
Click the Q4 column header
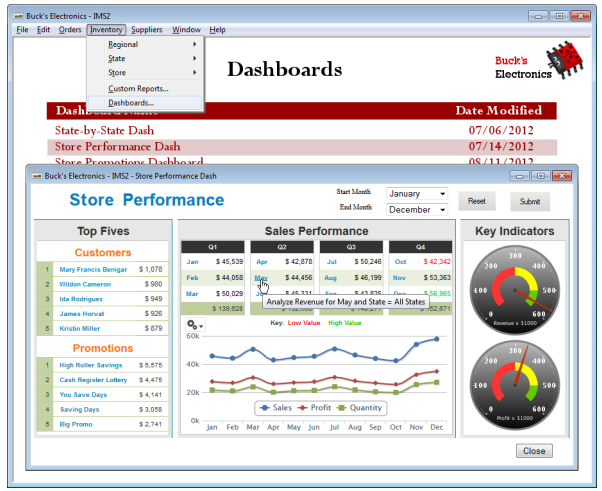tap(420, 247)
